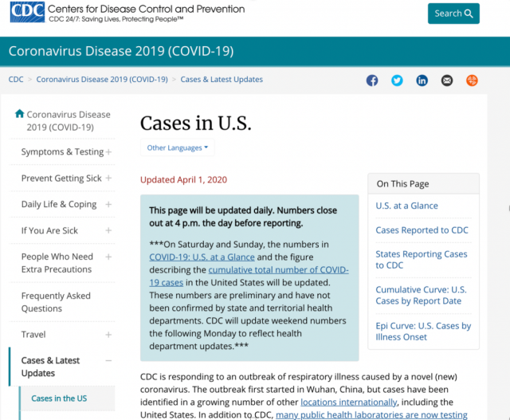Share page on Twitter
Image resolution: width=510 pixels, height=420 pixels.
397,80
